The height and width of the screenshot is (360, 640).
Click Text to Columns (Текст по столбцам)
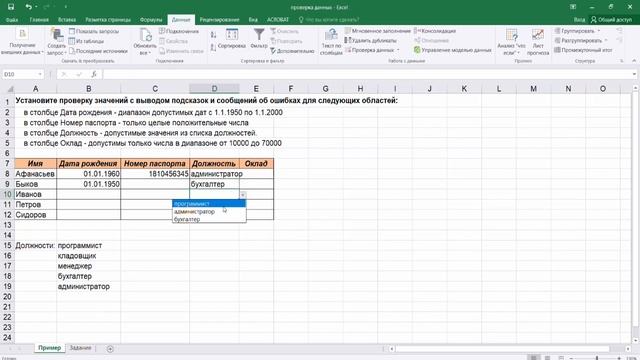coord(331,42)
